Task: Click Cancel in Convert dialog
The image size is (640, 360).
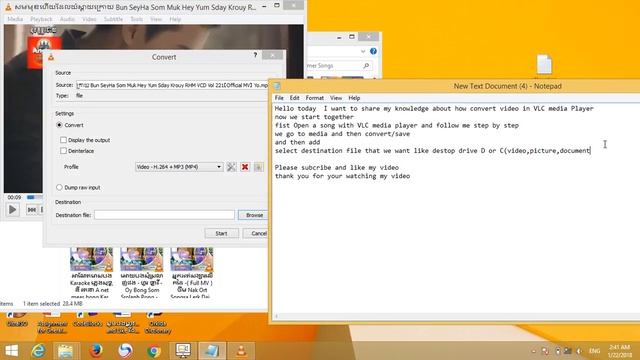Action: (x=256, y=233)
